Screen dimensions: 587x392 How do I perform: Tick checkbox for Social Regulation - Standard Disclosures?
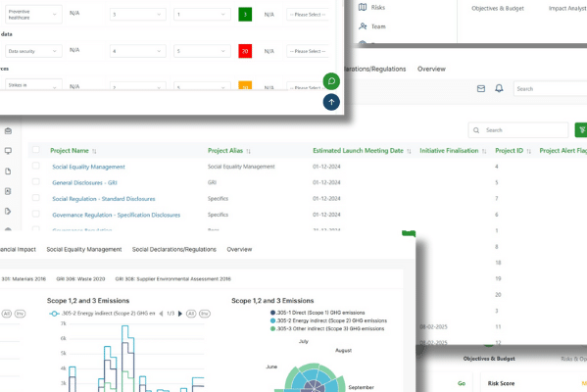pyautogui.click(x=36, y=198)
